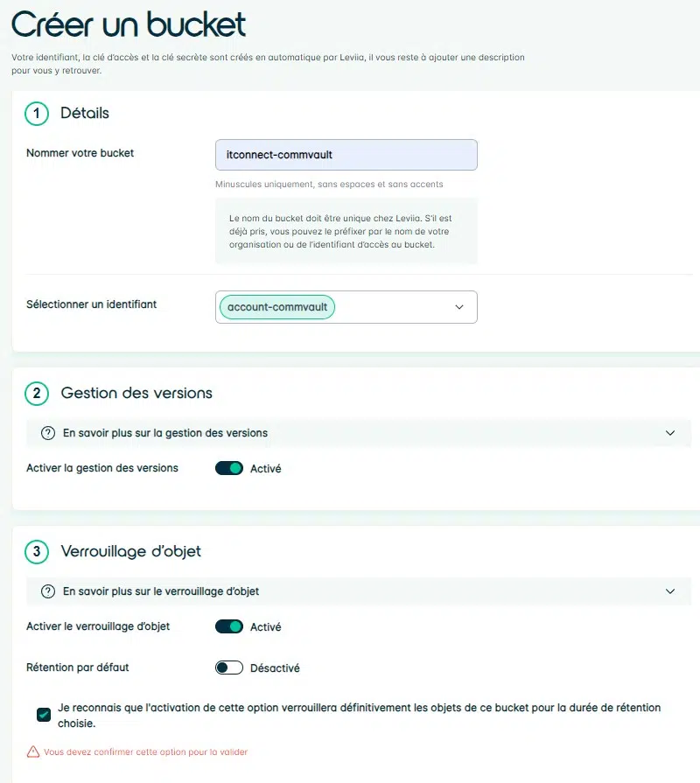Click the bucket name input field

tap(346, 155)
